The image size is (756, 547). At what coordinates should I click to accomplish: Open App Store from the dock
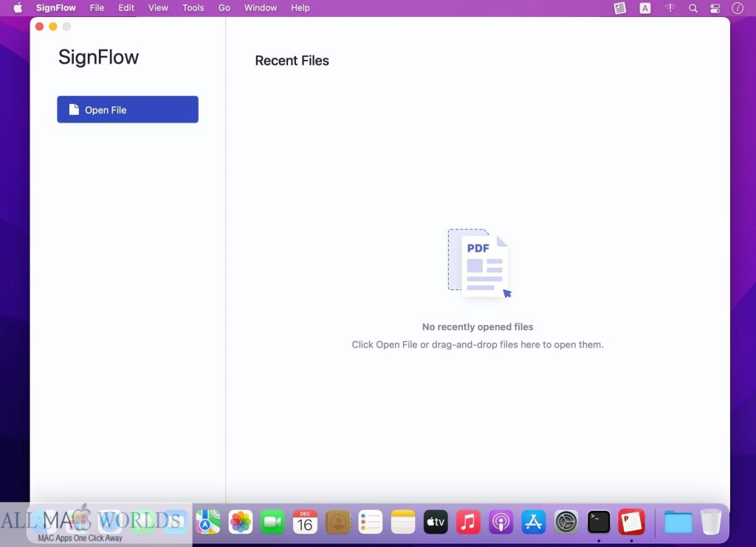[x=533, y=522]
